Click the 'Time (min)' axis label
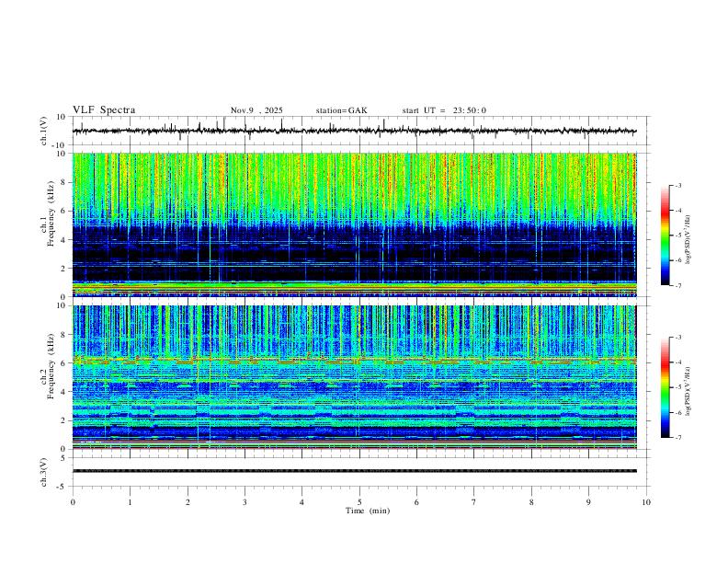Image resolution: width=728 pixels, height=563 pixels. coord(368,511)
